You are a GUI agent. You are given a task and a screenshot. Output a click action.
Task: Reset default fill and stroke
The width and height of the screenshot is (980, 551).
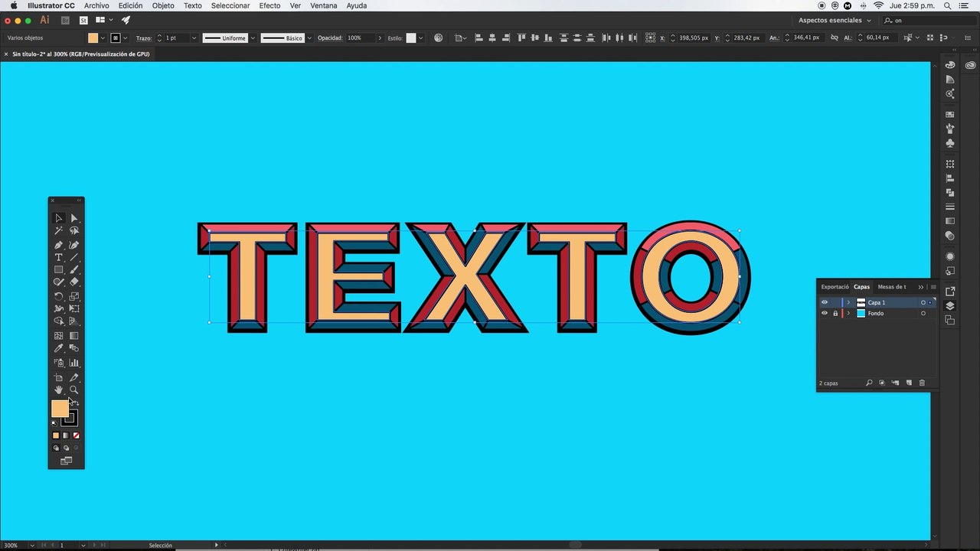coord(54,423)
